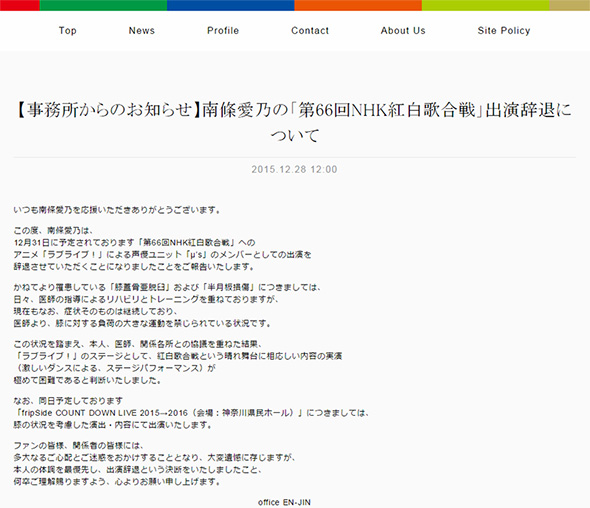Screen dimensions: 590x508
Task: Click the line starting 何卒ご理解賜りますよう
Action: point(117,481)
